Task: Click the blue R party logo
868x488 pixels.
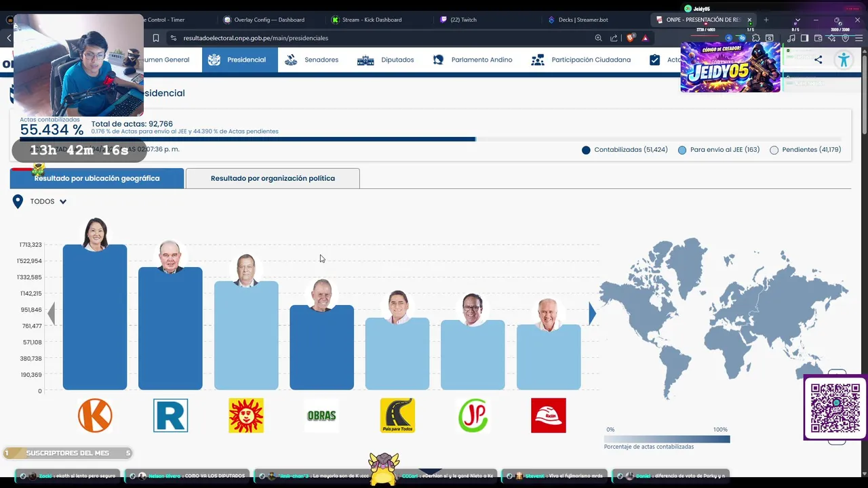Action: coord(170,415)
